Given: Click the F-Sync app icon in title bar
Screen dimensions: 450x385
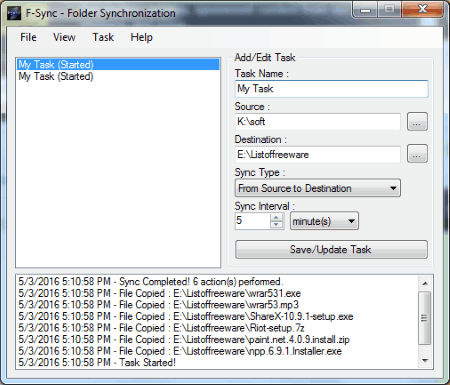Looking at the screenshot, I should pos(14,13).
